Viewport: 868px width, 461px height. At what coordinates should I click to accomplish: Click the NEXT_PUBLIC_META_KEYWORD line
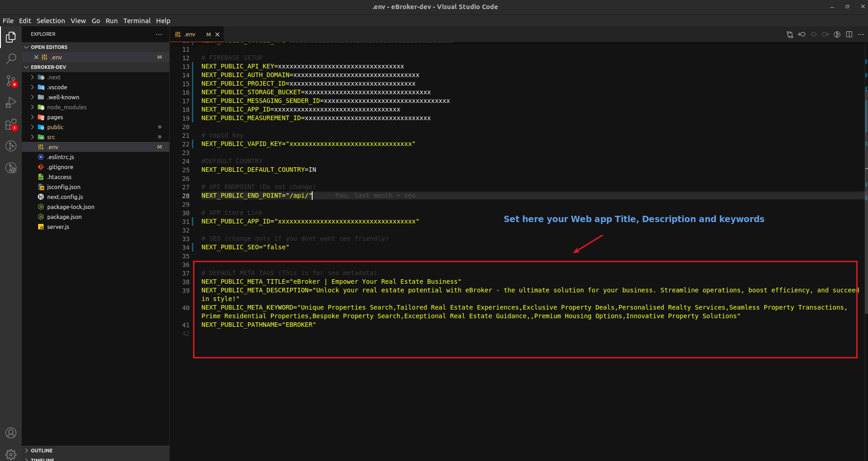(x=524, y=312)
